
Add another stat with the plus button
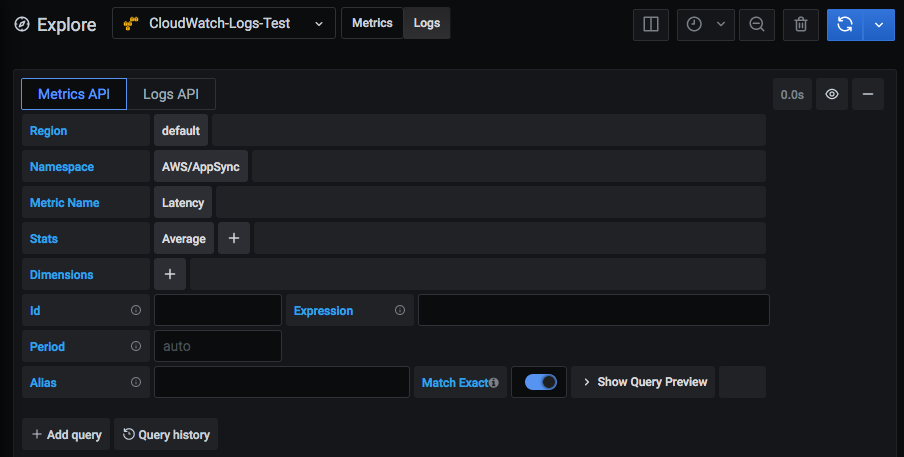tap(233, 238)
